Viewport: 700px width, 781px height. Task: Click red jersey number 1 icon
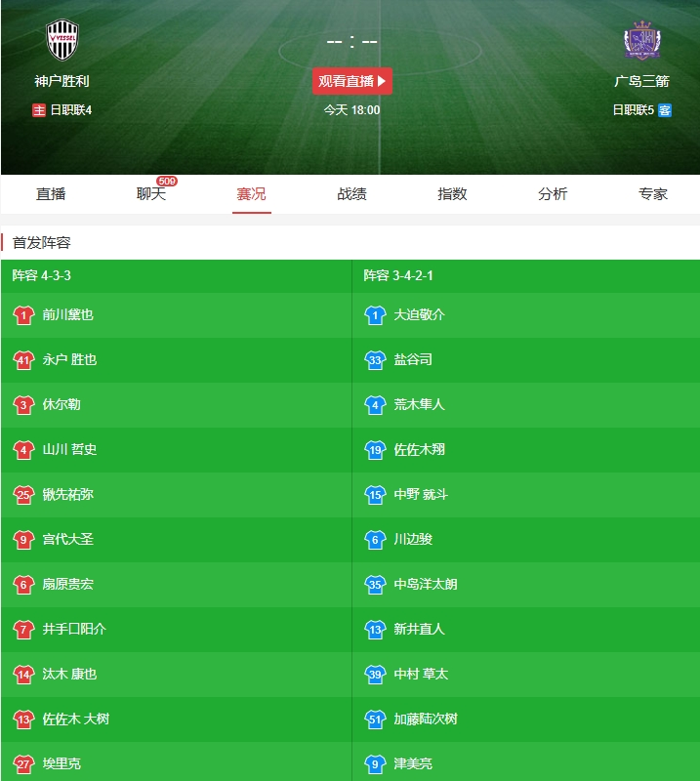23,315
